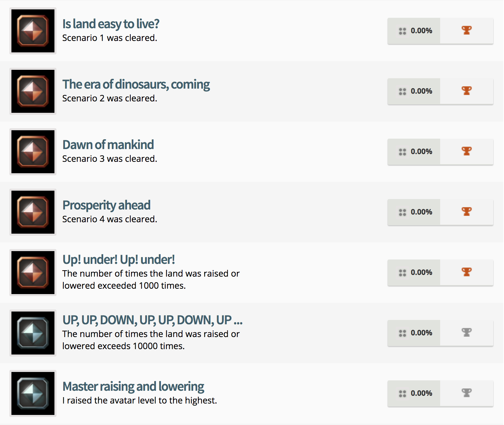Click the silver trophy for Master raising and lowering

tap(466, 393)
